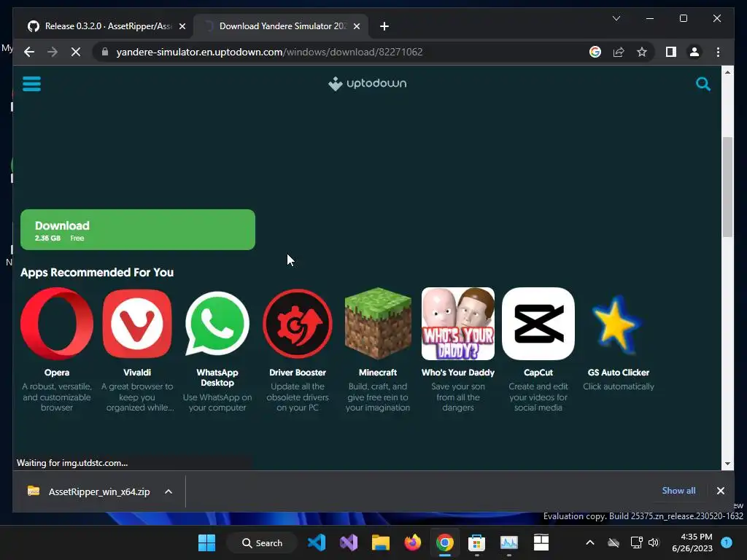Image resolution: width=747 pixels, height=560 pixels.
Task: Click the page vertical scrollbar thumb
Action: point(727,187)
